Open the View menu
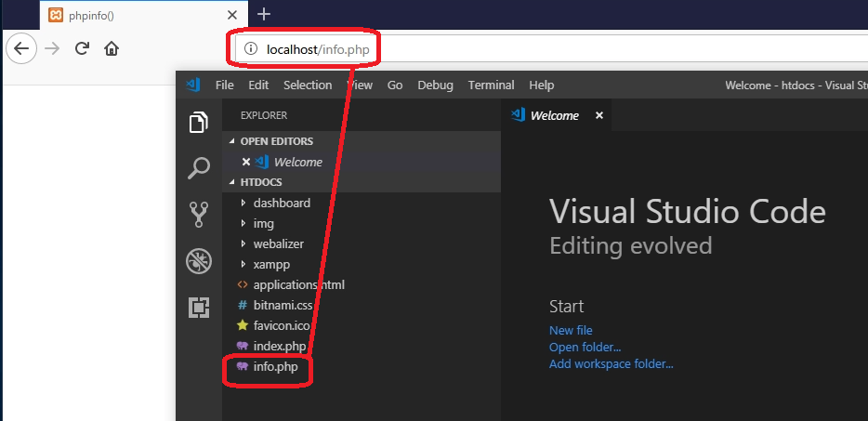Image resolution: width=868 pixels, height=421 pixels. click(360, 86)
